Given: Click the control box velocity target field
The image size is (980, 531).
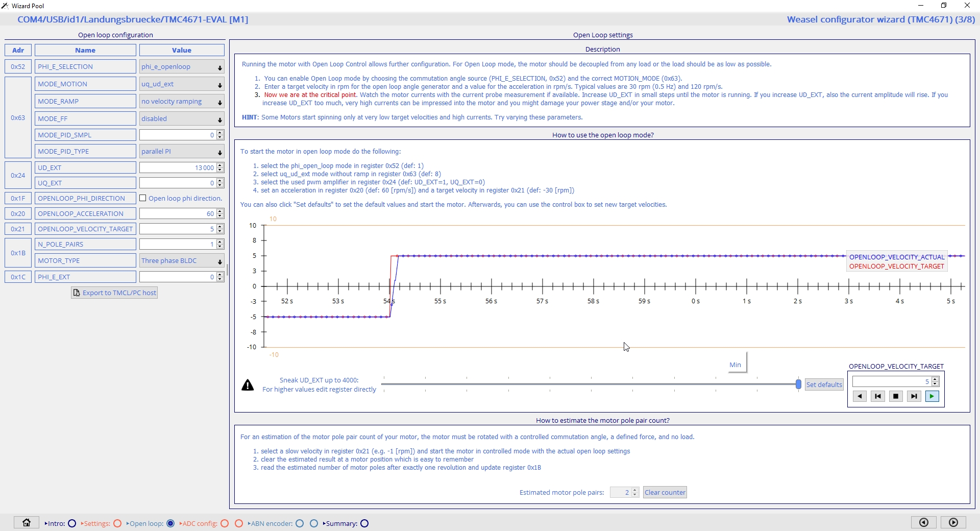Looking at the screenshot, I should click(x=892, y=381).
